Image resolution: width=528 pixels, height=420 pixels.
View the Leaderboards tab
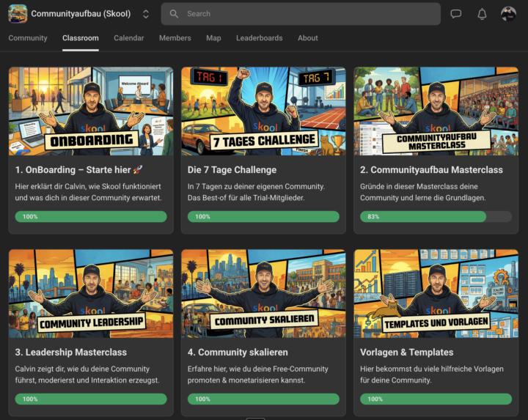point(259,38)
